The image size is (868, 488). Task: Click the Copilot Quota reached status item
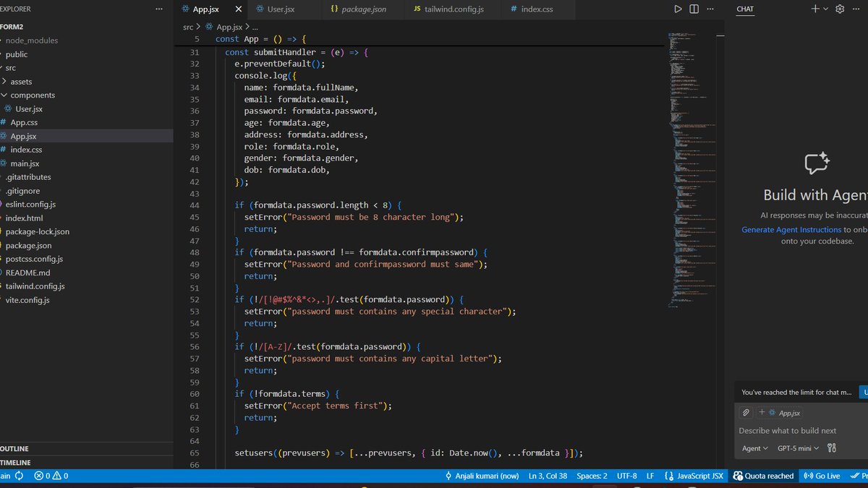pyautogui.click(x=763, y=476)
